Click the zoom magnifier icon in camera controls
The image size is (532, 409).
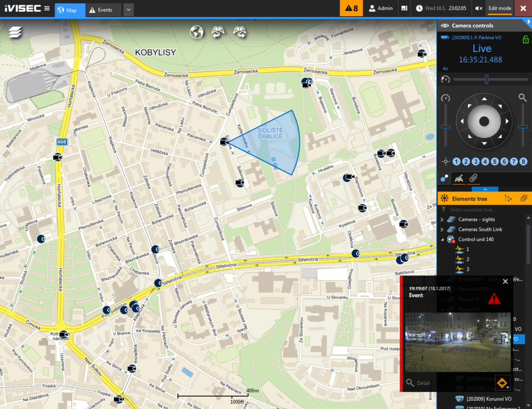(x=523, y=98)
